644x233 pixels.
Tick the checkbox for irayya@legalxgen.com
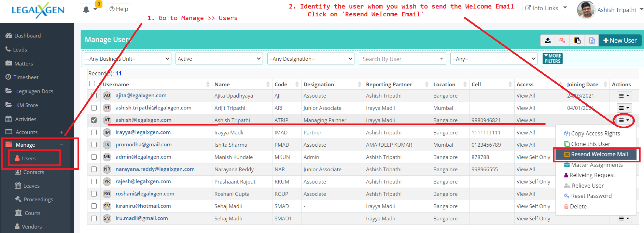coord(94,132)
